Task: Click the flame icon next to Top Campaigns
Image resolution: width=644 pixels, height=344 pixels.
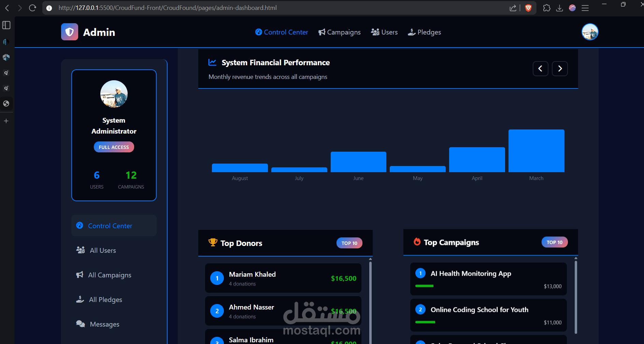Action: coord(417,242)
